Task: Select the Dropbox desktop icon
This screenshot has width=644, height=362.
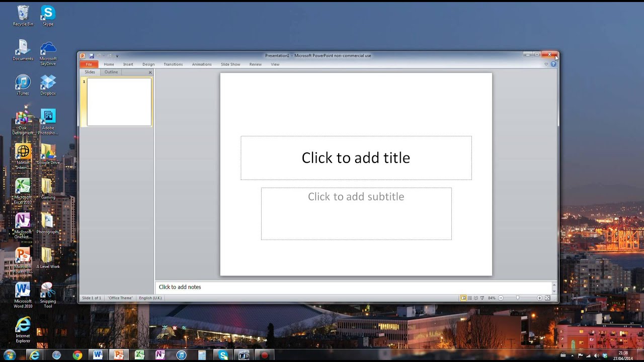Action: 48,85
